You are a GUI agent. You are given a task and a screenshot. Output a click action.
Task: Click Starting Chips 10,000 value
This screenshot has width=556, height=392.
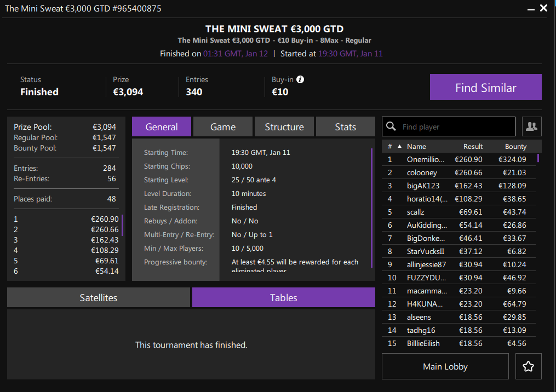pos(242,166)
